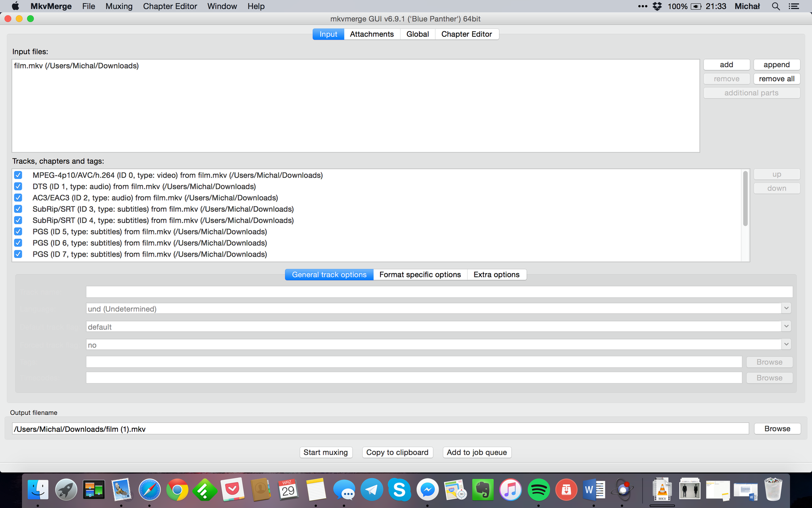Viewport: 812px width, 508px height.
Task: Switch to the Attachments tab
Action: 372,34
